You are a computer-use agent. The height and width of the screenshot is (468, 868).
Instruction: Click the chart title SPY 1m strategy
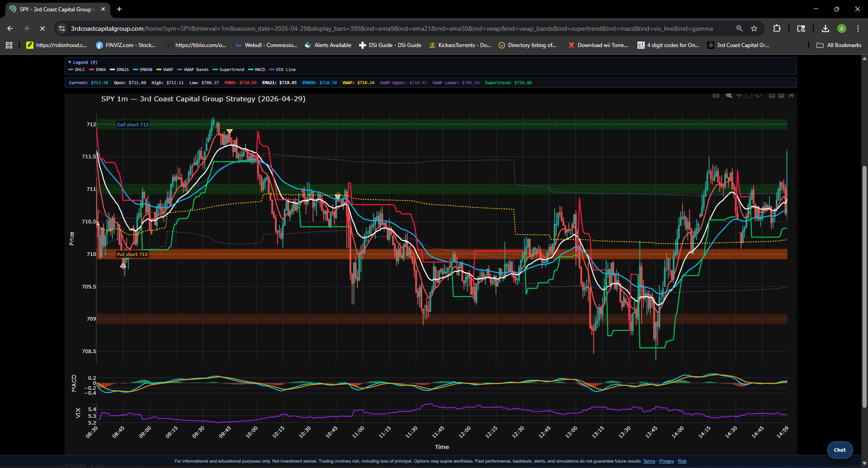(x=203, y=99)
